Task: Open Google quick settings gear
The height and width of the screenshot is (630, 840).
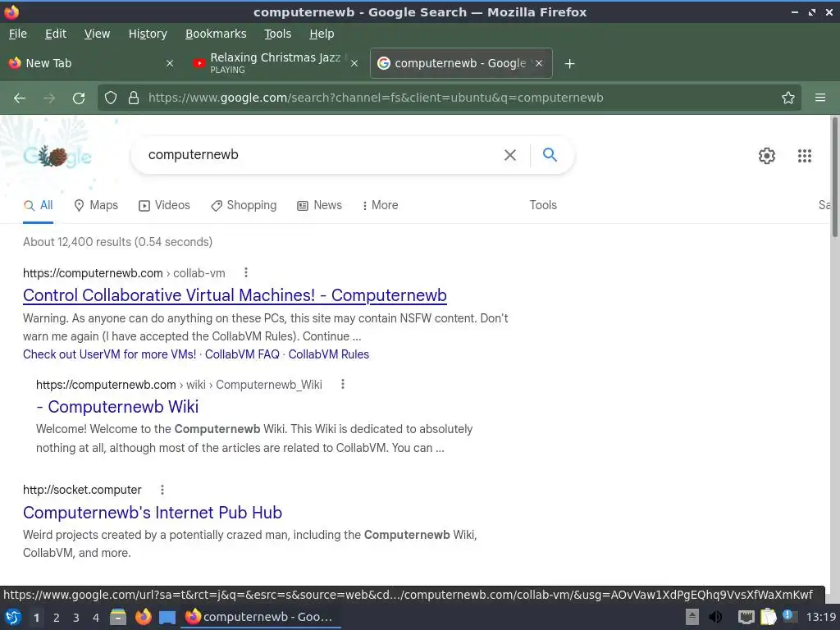Action: (x=767, y=156)
